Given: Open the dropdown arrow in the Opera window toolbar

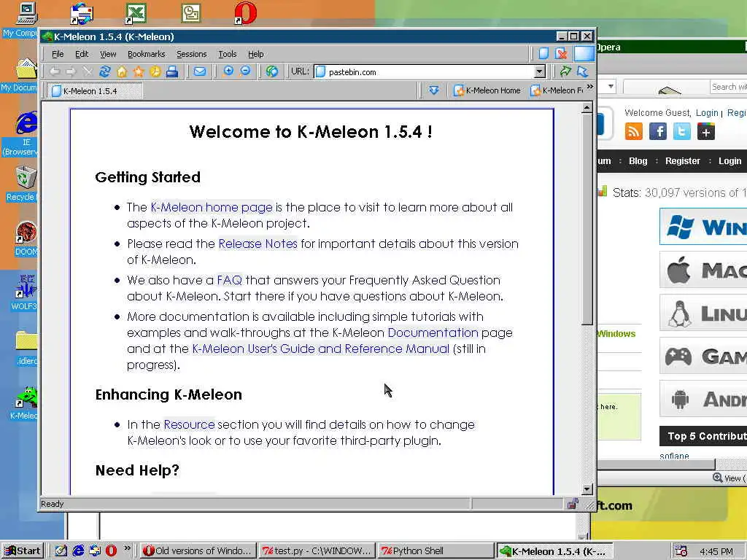Looking at the screenshot, I should (x=611, y=87).
